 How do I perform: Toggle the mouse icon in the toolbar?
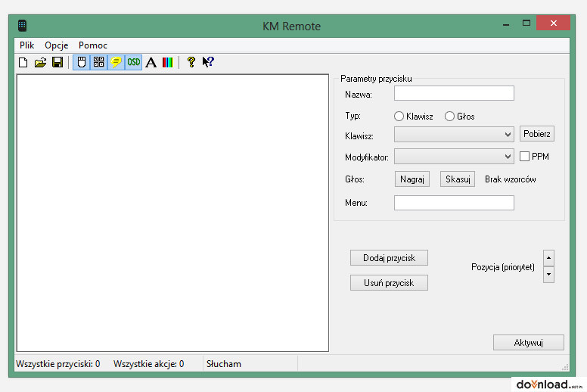[81, 62]
